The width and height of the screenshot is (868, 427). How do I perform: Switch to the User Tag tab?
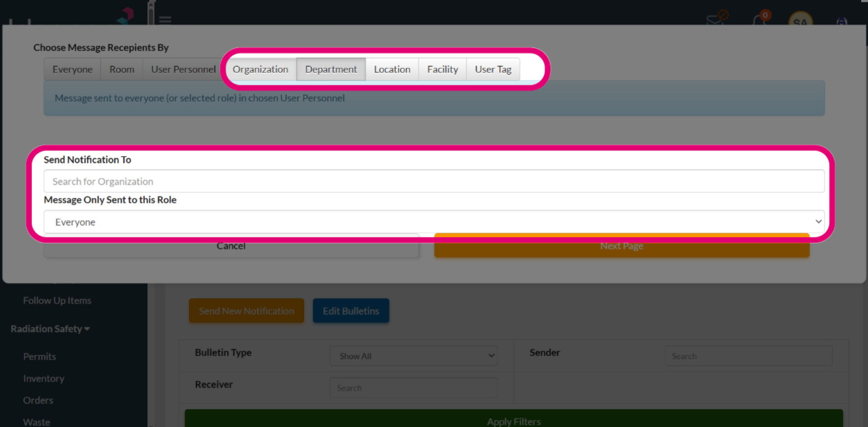coord(493,69)
